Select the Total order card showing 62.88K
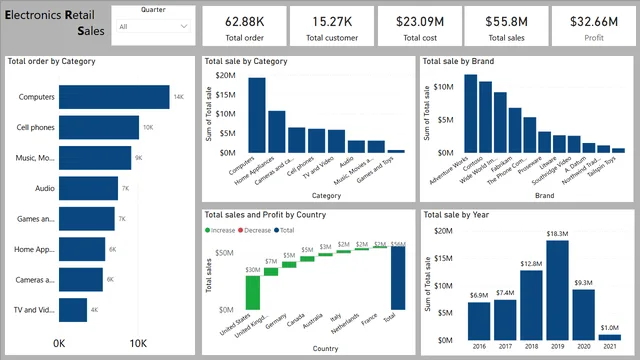The image size is (640, 360). pyautogui.click(x=244, y=26)
